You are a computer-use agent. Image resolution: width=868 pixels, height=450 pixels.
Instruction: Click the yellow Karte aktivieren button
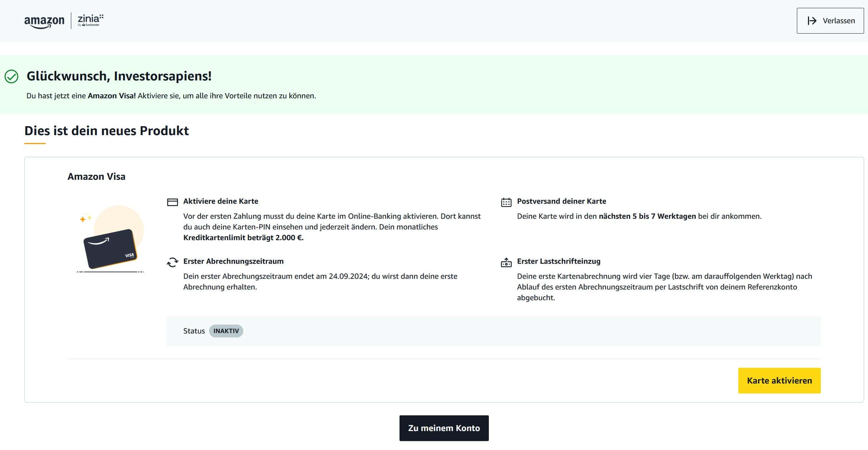point(779,381)
